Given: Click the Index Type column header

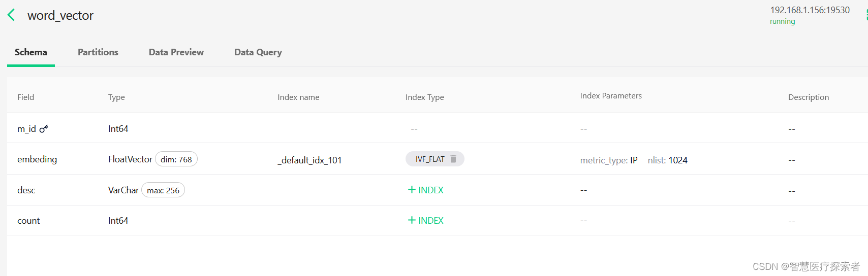Looking at the screenshot, I should tap(425, 97).
